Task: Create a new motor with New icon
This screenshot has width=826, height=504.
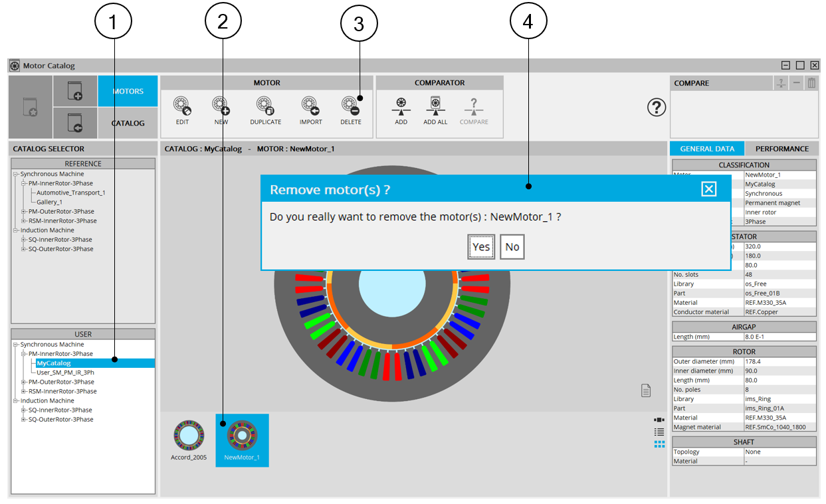Action: click(221, 107)
